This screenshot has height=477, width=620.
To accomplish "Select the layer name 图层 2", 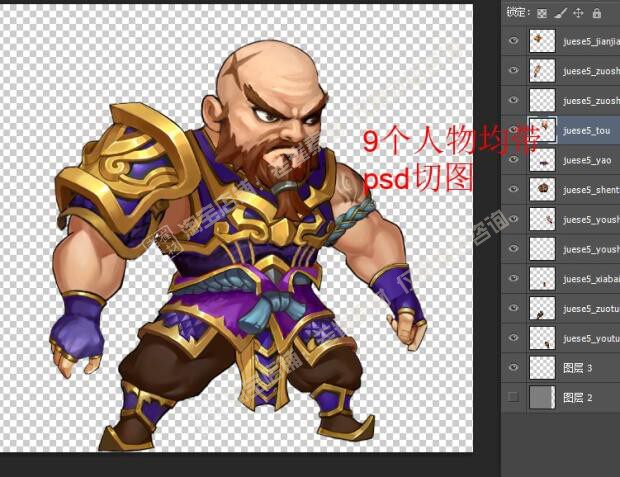I will 578,398.
